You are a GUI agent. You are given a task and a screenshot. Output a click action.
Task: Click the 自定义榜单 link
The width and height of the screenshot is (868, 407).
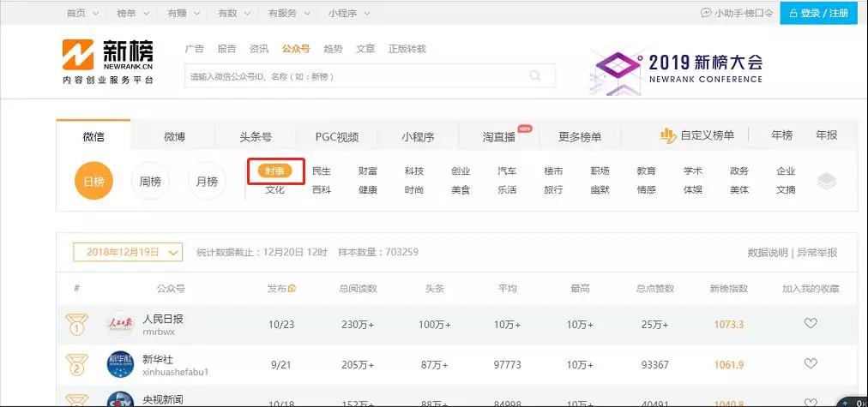coord(708,135)
